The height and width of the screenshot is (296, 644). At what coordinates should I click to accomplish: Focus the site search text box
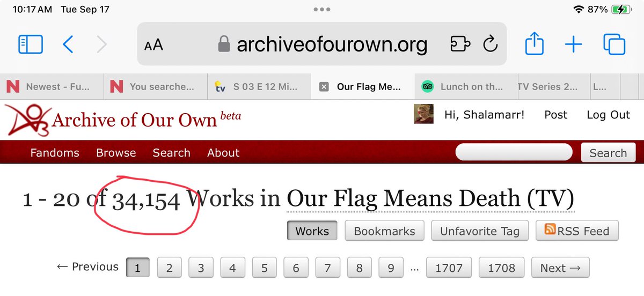tap(514, 152)
